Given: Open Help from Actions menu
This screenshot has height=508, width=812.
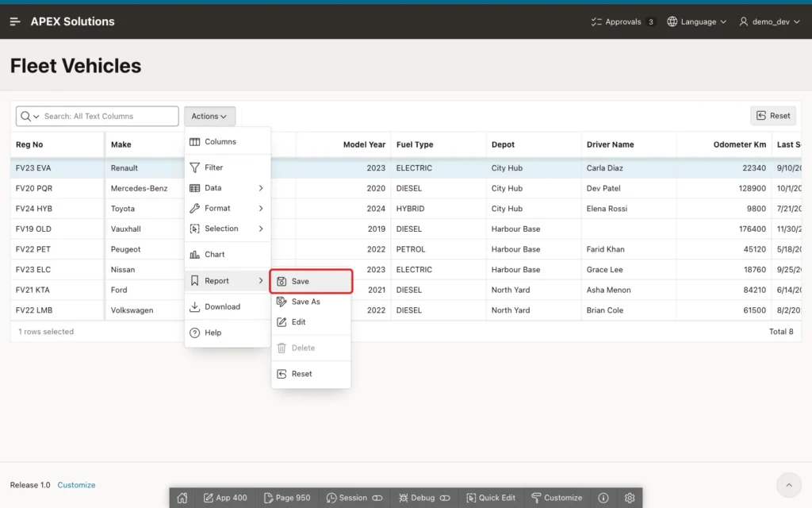Looking at the screenshot, I should (x=228, y=333).
